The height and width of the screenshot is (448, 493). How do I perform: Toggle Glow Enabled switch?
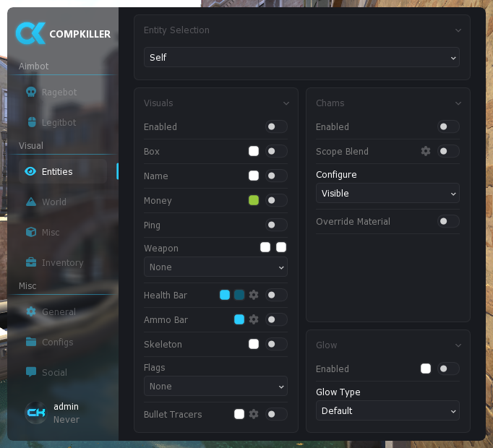coord(448,369)
